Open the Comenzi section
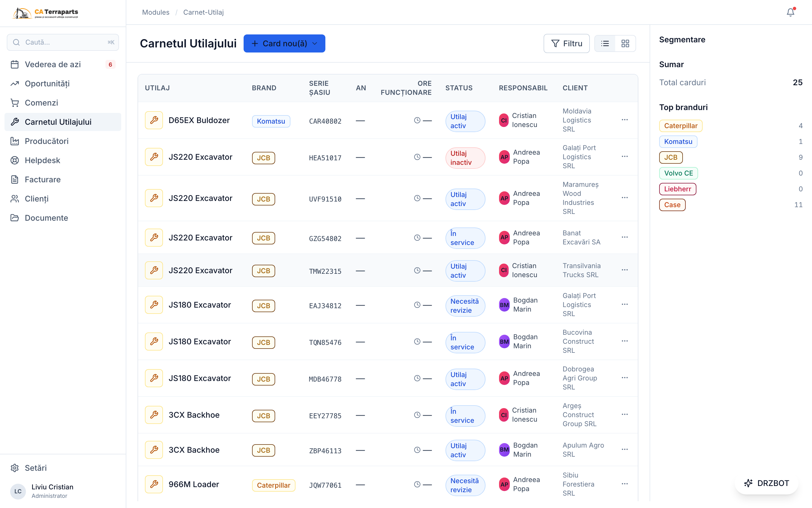Image resolution: width=812 pixels, height=508 pixels. [x=63, y=103]
